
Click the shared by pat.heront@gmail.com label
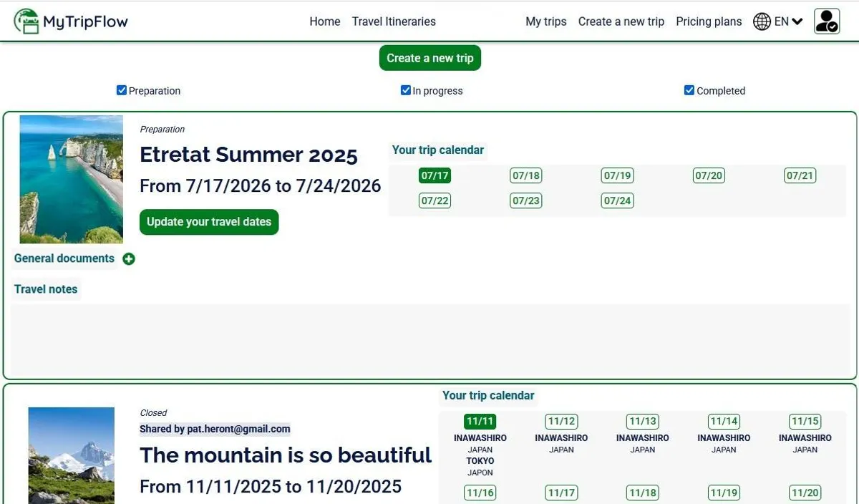[x=214, y=428]
